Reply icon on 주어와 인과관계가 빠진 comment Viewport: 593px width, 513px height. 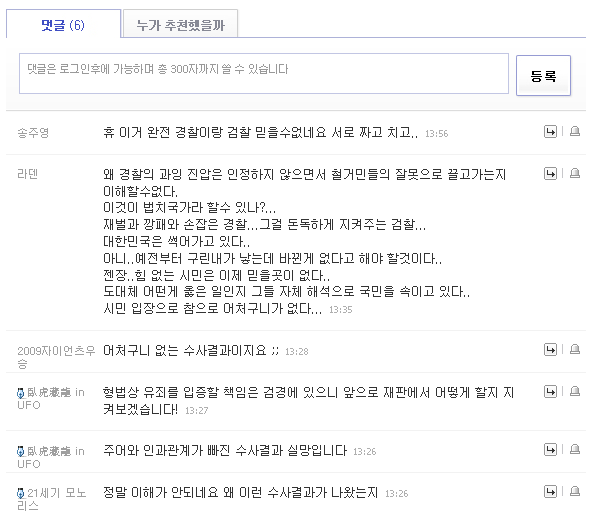pos(550,449)
